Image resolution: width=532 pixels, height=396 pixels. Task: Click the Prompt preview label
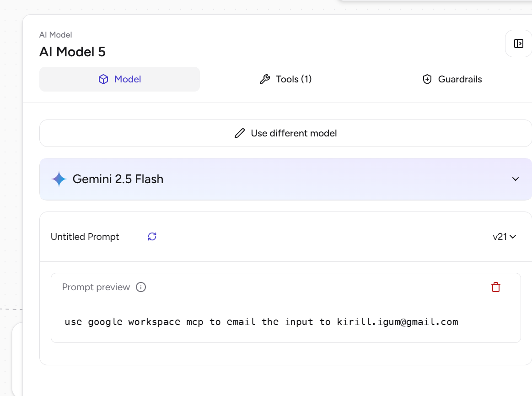(x=96, y=287)
